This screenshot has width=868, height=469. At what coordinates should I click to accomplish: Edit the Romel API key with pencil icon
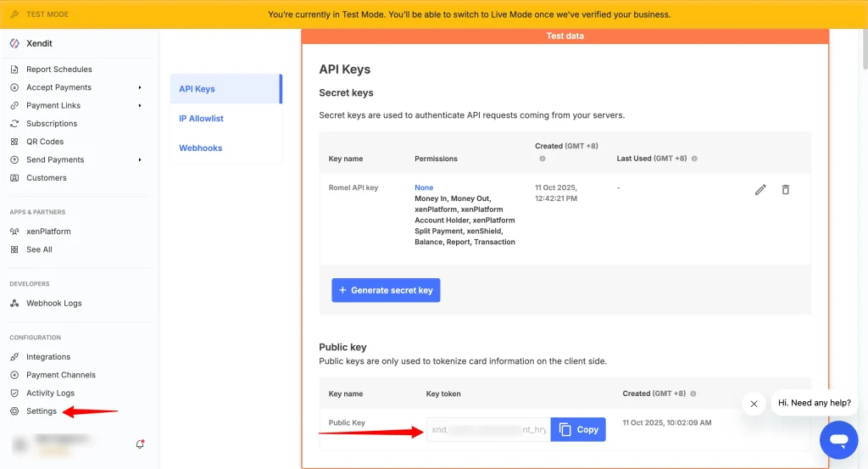click(760, 190)
